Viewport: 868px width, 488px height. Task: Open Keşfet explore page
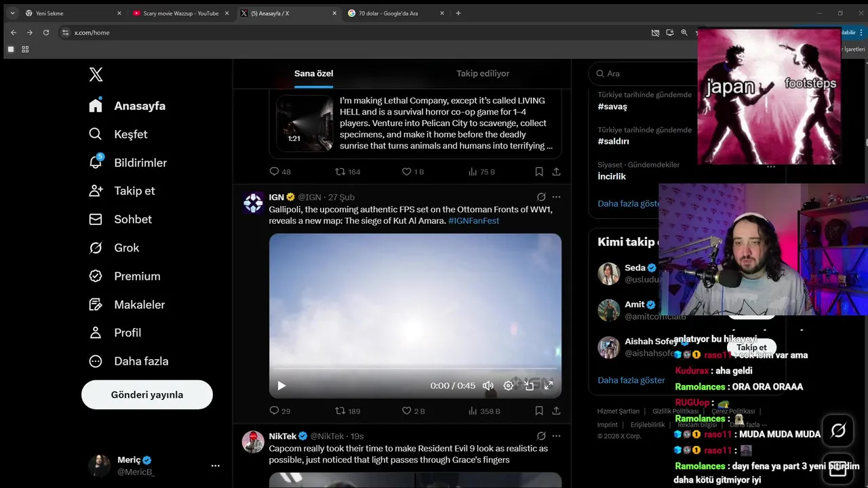tap(118, 134)
